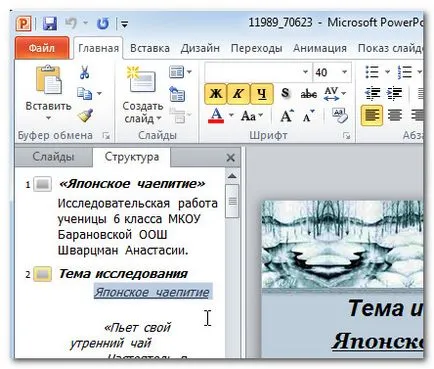
Task: Click the Reset slide icon
Action: [177, 94]
